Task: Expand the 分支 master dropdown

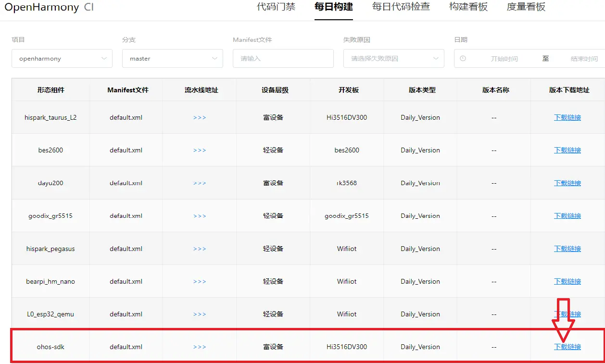Action: [x=172, y=59]
